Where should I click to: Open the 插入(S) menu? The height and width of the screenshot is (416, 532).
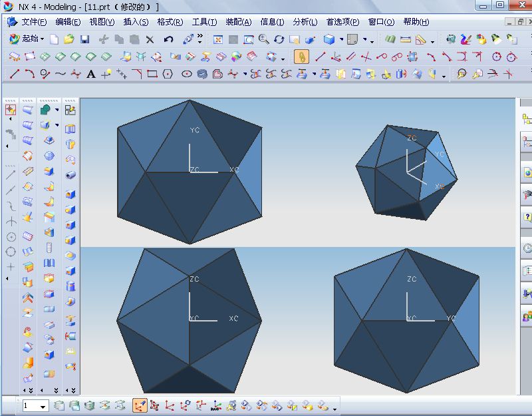click(x=136, y=22)
